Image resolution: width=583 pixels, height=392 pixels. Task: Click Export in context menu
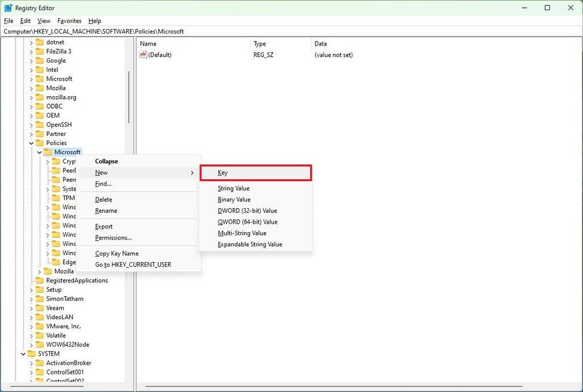pos(139,226)
